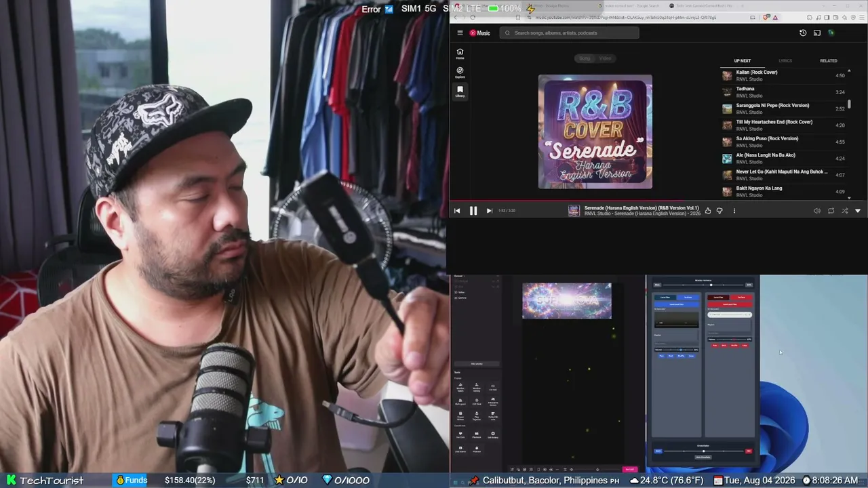Viewport: 868px width, 488px height.
Task: Open Library in YouTube Music sidebar
Action: (460, 91)
